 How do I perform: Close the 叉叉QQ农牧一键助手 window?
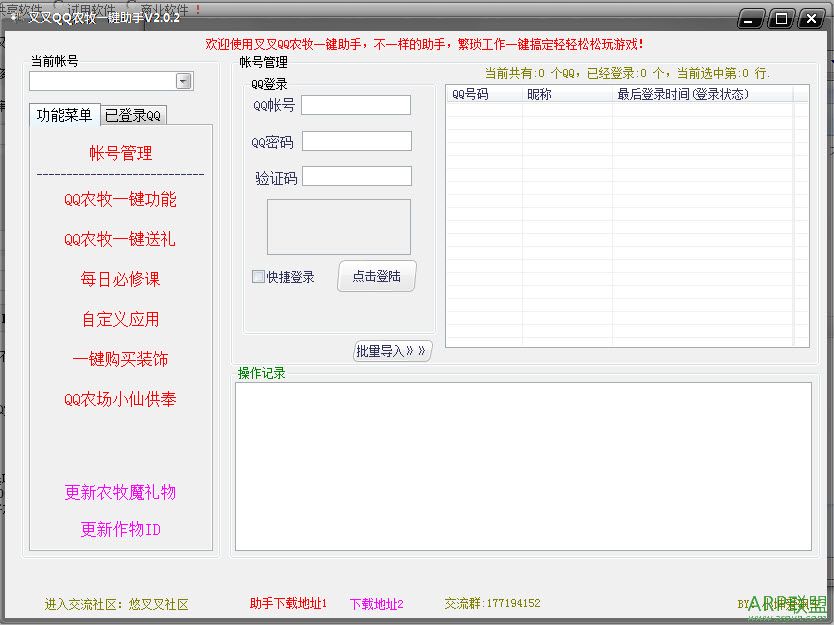[811, 19]
